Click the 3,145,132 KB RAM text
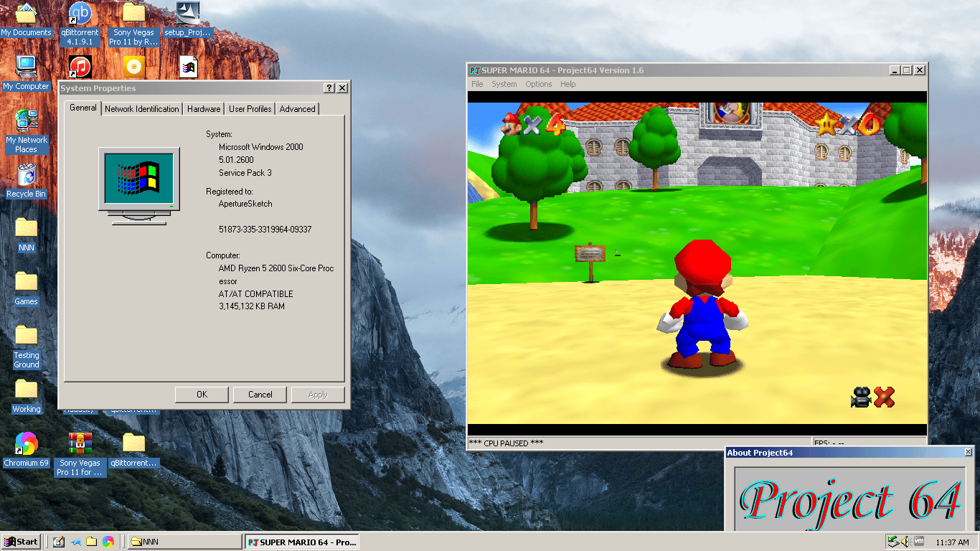 [252, 306]
